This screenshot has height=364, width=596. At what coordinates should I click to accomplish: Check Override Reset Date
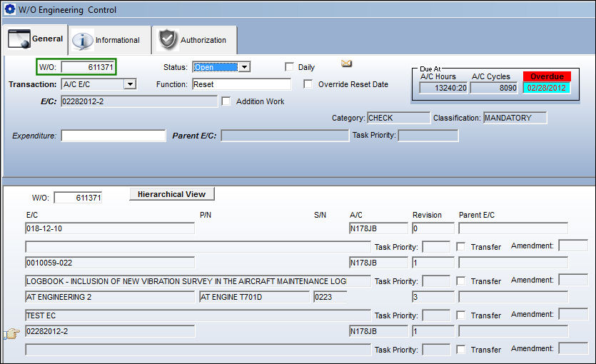pos(308,84)
